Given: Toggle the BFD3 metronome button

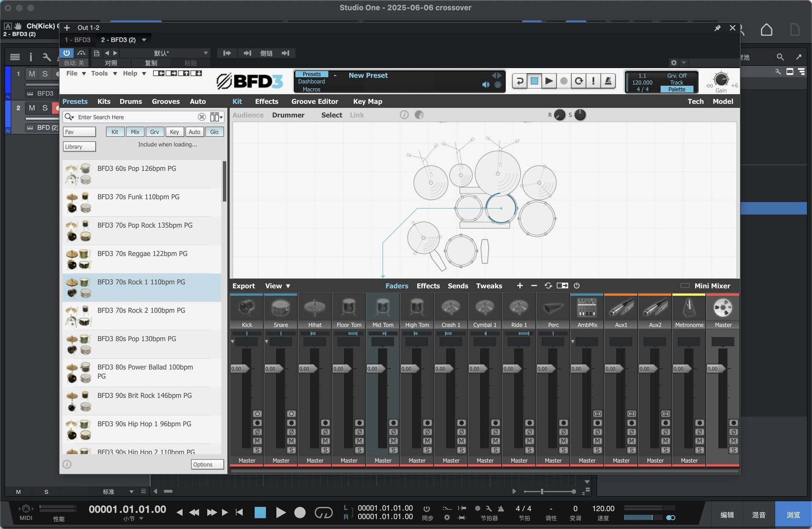Looking at the screenshot, I should pyautogui.click(x=608, y=81).
